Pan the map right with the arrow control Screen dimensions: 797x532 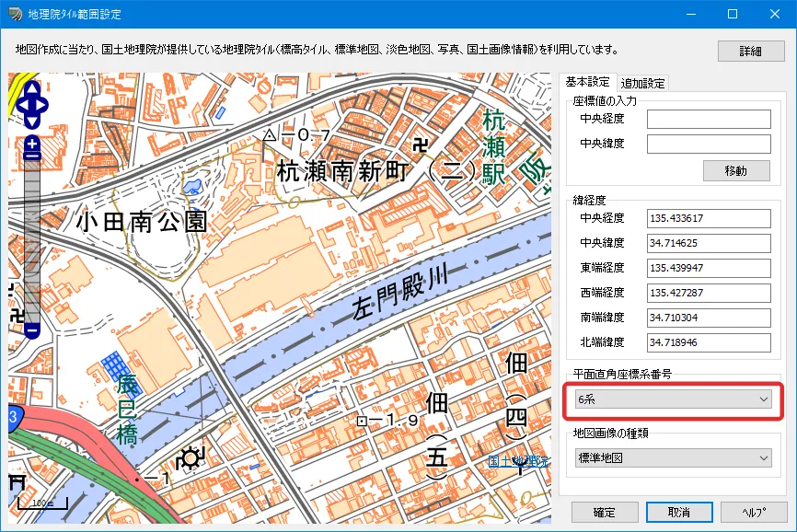point(43,105)
